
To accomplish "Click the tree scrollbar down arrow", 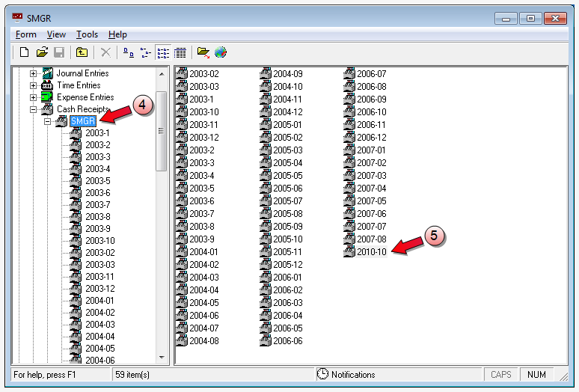I will [162, 357].
